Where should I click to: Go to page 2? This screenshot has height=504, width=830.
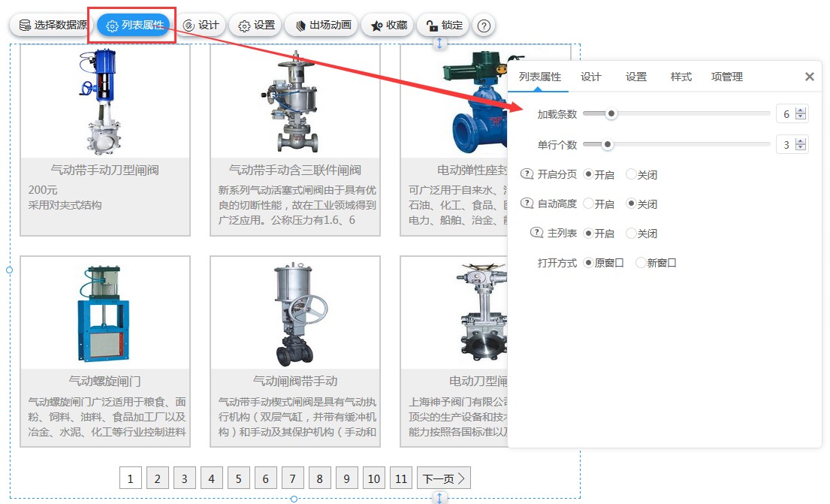[157, 478]
